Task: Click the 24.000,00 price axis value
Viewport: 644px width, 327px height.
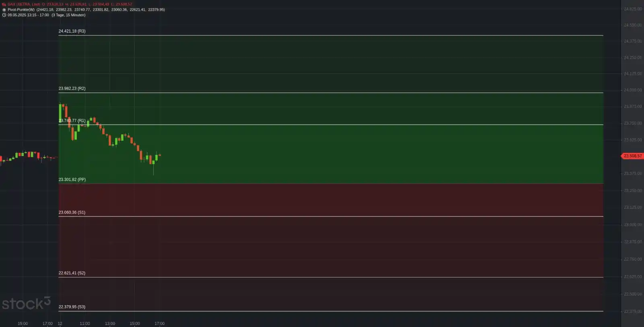Action: 633,90
